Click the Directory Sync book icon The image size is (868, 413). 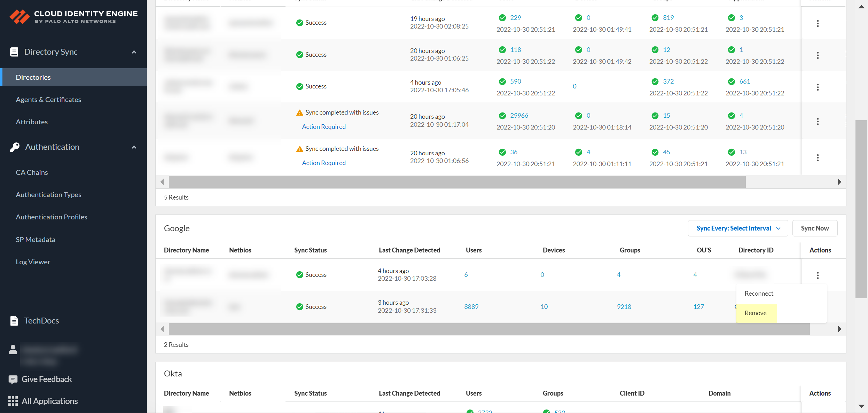click(x=14, y=52)
